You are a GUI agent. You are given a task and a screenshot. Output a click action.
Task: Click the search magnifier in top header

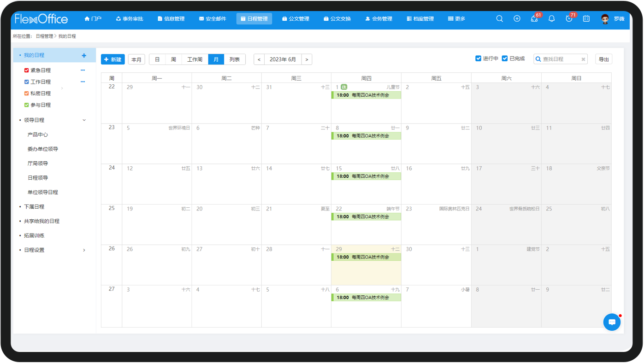pyautogui.click(x=499, y=19)
